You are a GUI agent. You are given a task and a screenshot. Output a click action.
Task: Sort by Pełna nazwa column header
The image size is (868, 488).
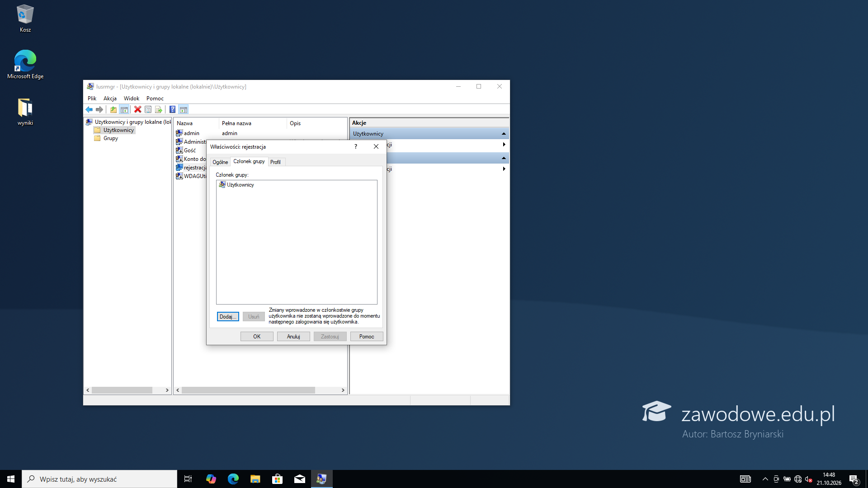[253, 123]
